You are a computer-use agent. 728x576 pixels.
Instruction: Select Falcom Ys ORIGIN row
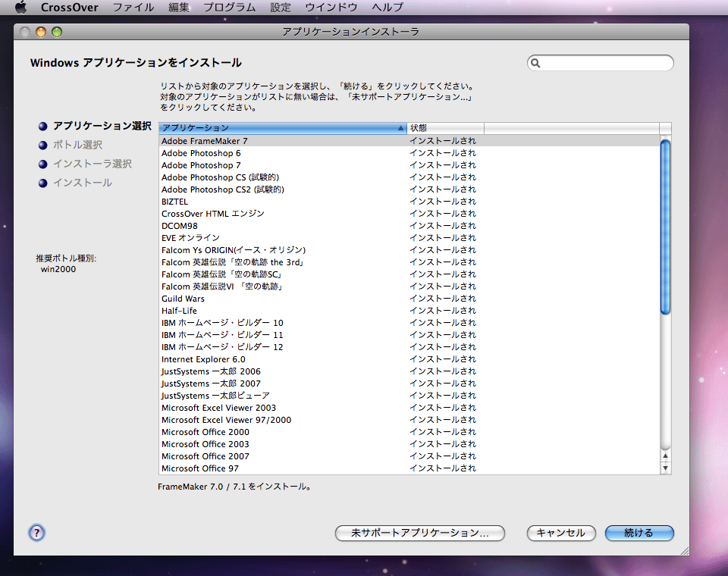pyautogui.click(x=409, y=249)
